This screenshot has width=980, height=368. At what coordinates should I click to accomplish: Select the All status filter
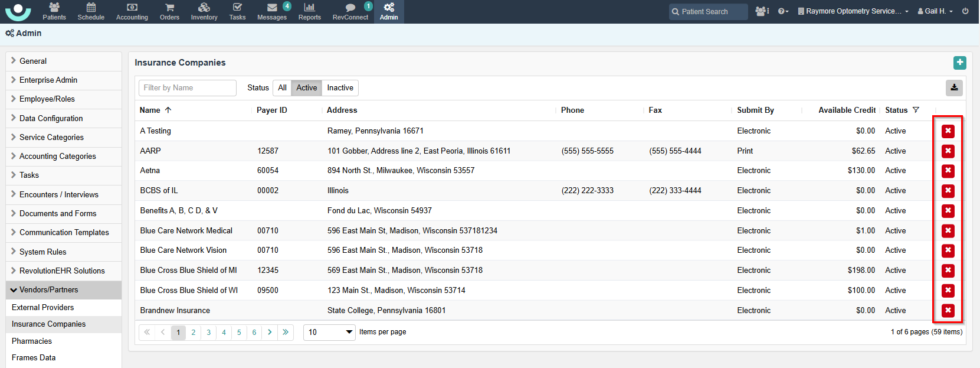pyautogui.click(x=282, y=88)
